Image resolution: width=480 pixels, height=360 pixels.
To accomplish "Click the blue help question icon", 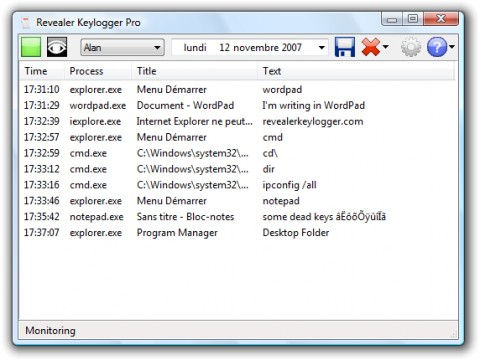I will pyautogui.click(x=436, y=47).
